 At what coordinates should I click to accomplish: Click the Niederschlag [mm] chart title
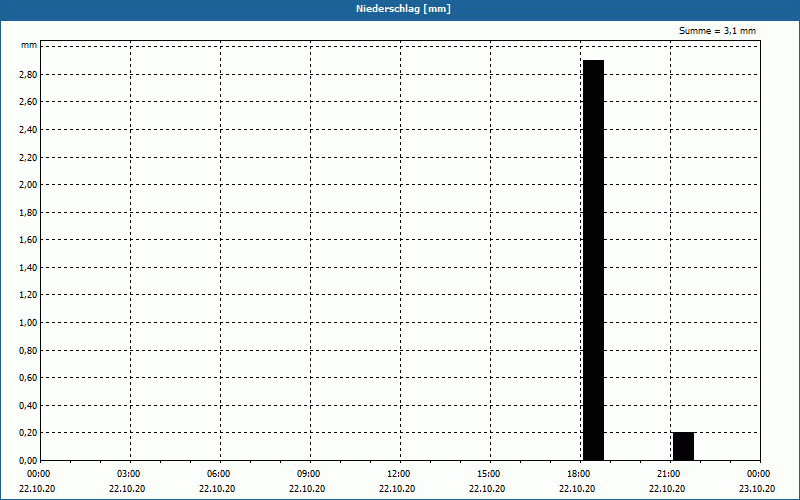click(403, 9)
